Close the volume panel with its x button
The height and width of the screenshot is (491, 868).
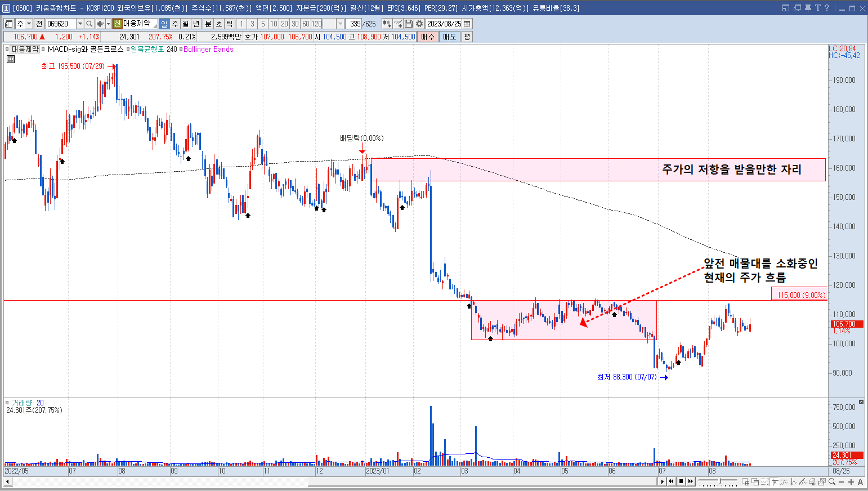[861, 401]
